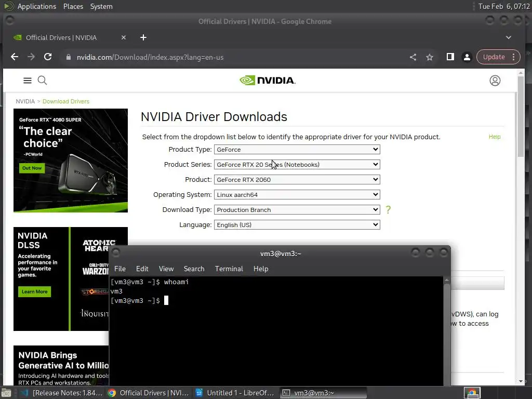The width and height of the screenshot is (532, 399).
Task: Open Places menu in top panel
Action: (x=73, y=6)
